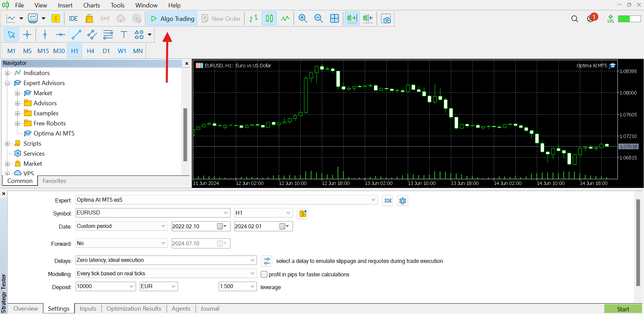The width and height of the screenshot is (644, 314).
Task: Switch chart to D1 timeframe
Action: point(106,51)
